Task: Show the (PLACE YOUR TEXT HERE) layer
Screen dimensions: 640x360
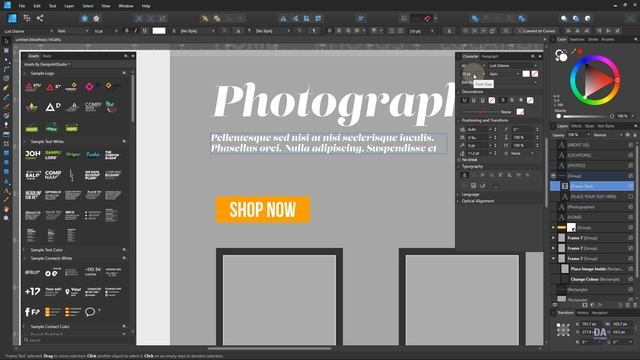Action: point(631,196)
